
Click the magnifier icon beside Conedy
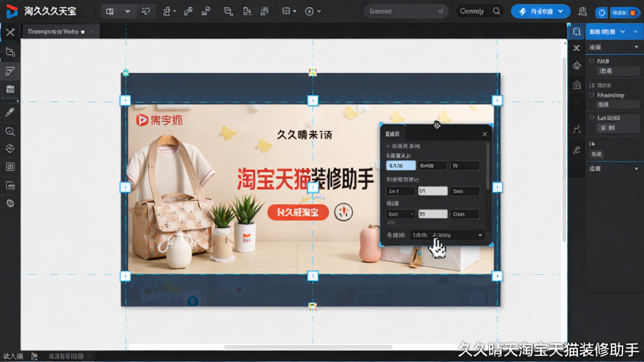pyautogui.click(x=496, y=11)
